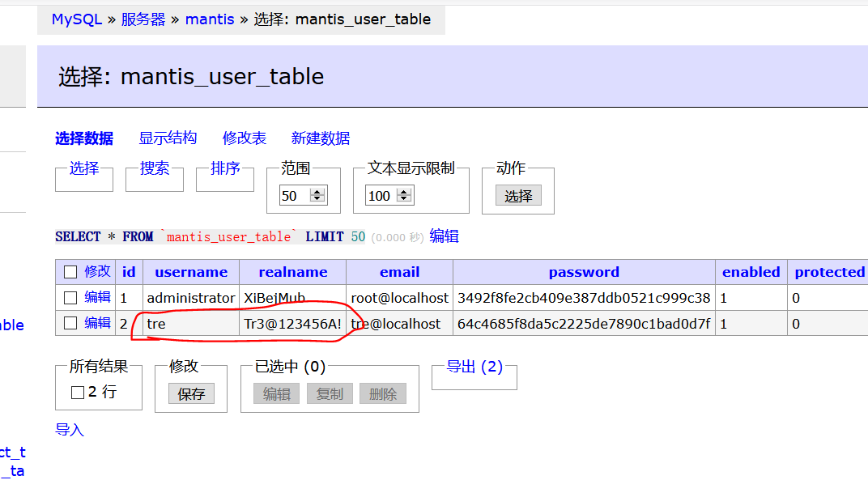Click the 复制 button
Screen dimensions: 868x497
coord(330,393)
